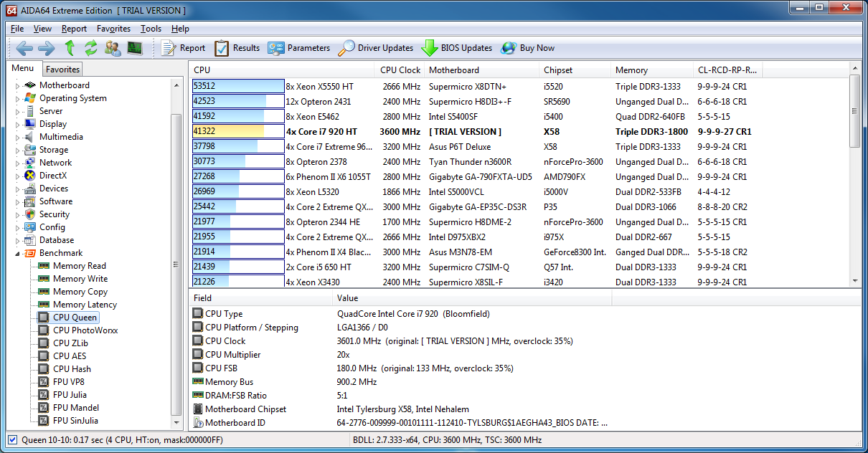Screen dimensions: 868x453
Task: Toggle the checkbox in the status bar
Action: point(12,439)
